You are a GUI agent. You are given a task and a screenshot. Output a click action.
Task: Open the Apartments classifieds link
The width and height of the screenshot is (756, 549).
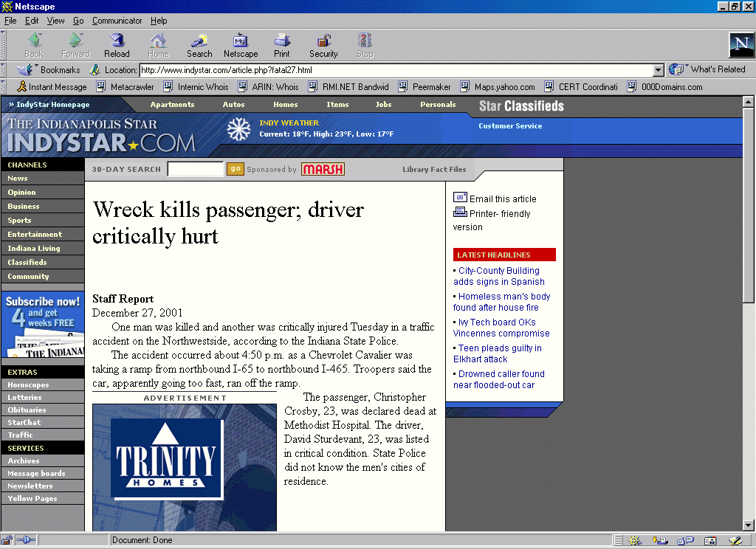pos(172,105)
